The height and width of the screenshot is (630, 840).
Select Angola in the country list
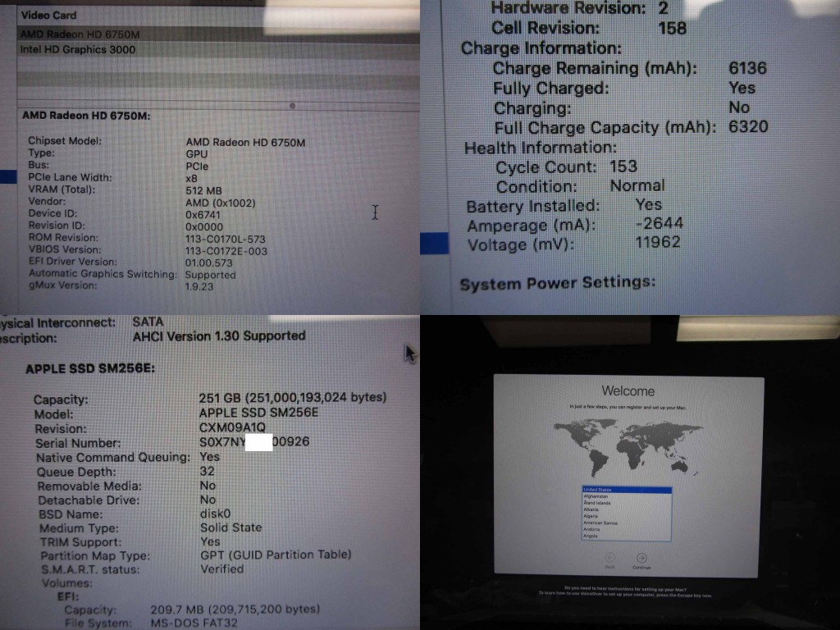click(627, 536)
